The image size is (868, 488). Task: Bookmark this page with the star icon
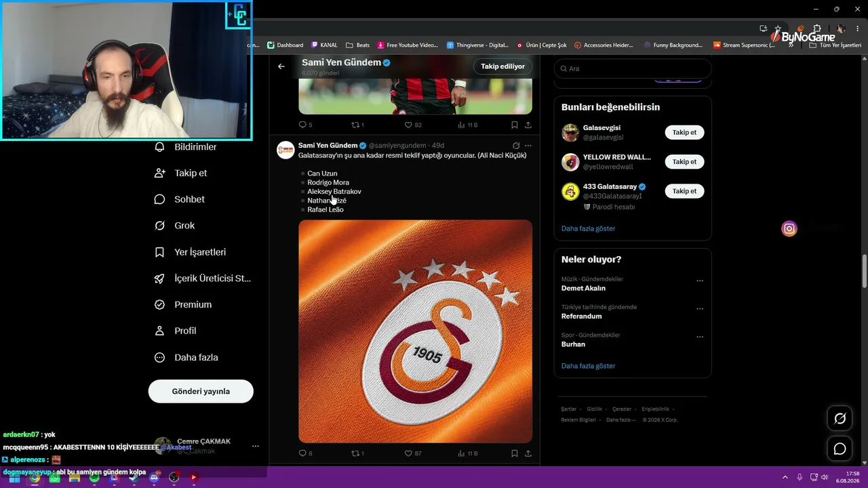pyautogui.click(x=778, y=29)
